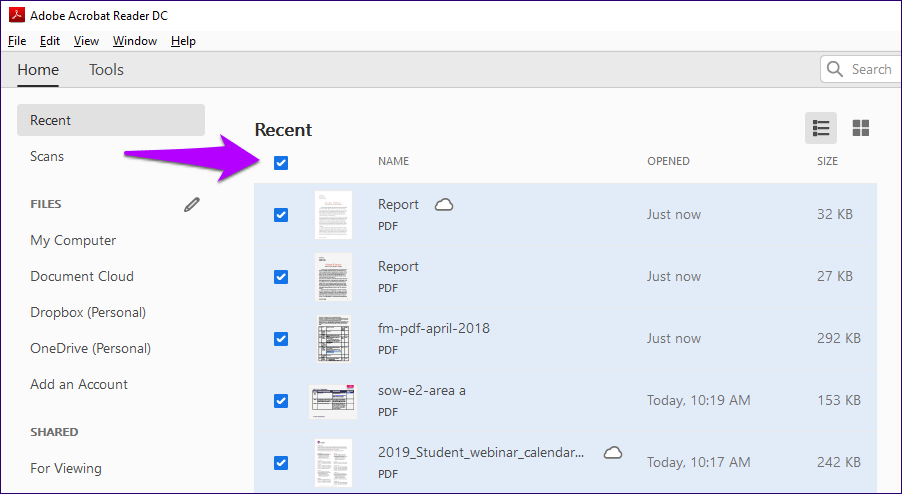Click cloud icon beside 2019_Student_webinar_calendar file
The height and width of the screenshot is (494, 902).
pyautogui.click(x=613, y=452)
